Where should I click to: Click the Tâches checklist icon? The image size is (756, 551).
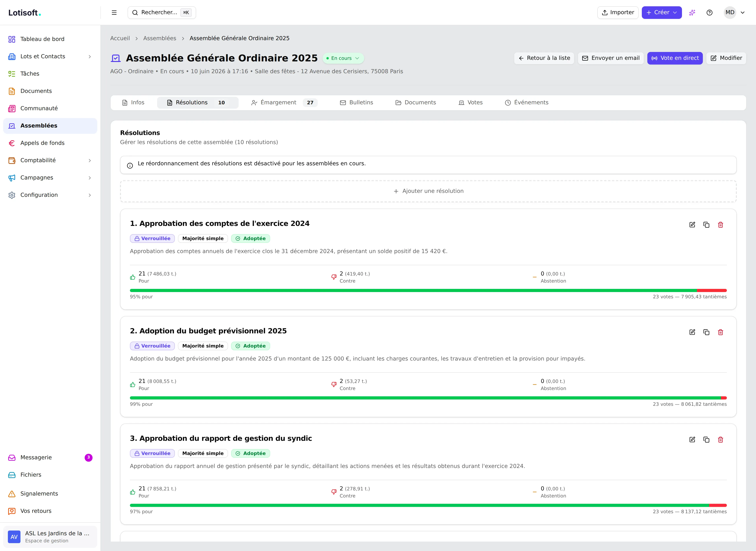(12, 74)
